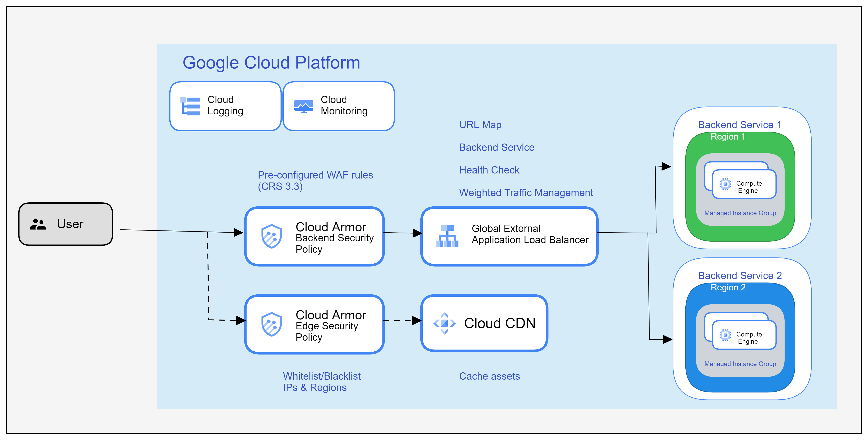This screenshot has width=868, height=440.
Task: Click the Region 2 Compute Engine chip icon
Action: point(725,335)
